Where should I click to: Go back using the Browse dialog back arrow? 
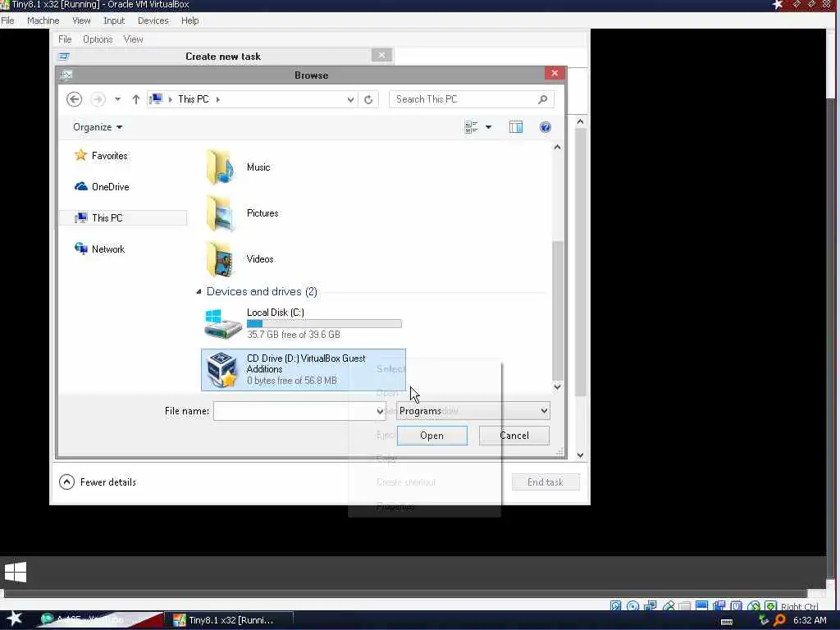pyautogui.click(x=74, y=99)
